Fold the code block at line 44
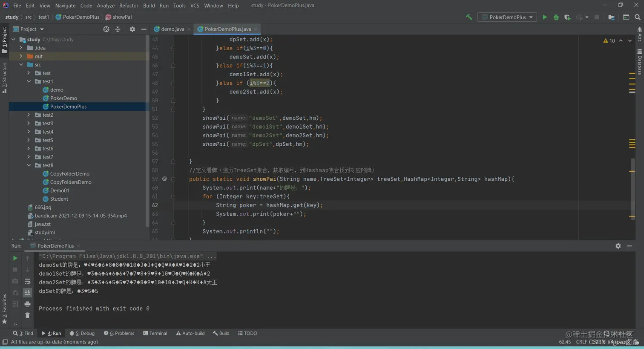Viewport: 644px width, 349px height. (x=173, y=48)
